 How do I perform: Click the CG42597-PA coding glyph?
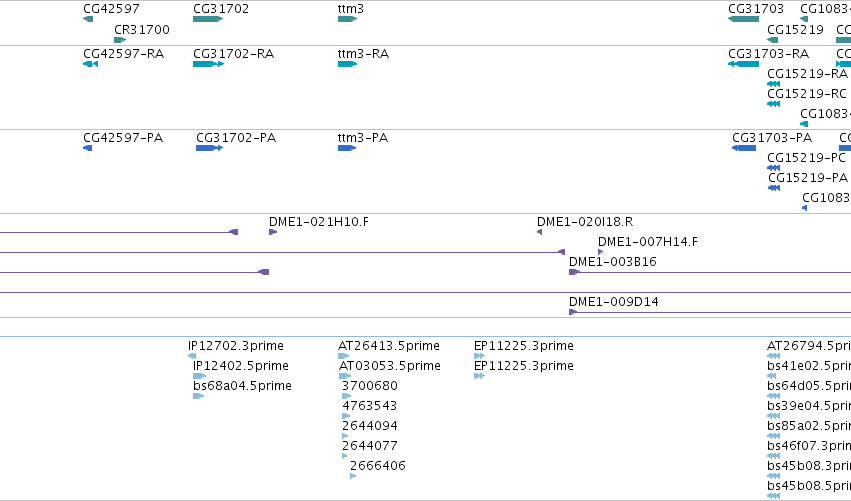pos(87,148)
